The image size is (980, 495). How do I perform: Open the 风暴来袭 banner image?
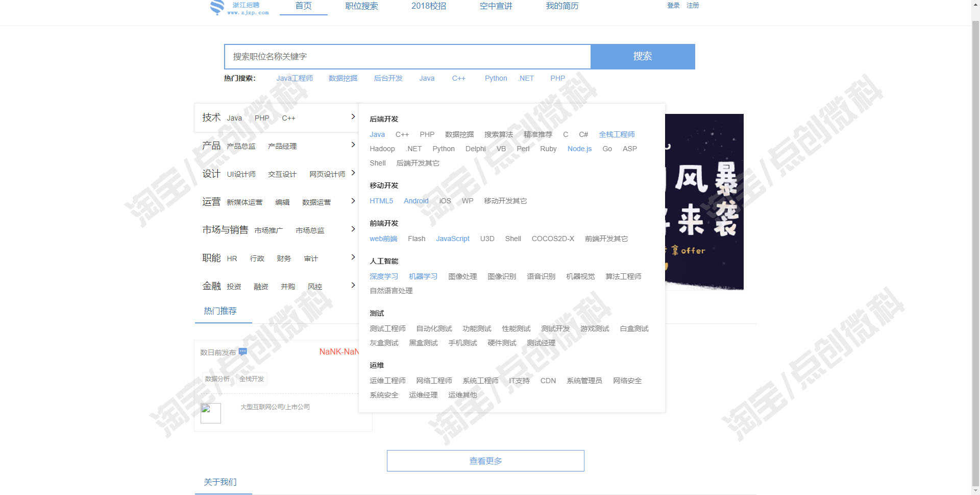704,202
